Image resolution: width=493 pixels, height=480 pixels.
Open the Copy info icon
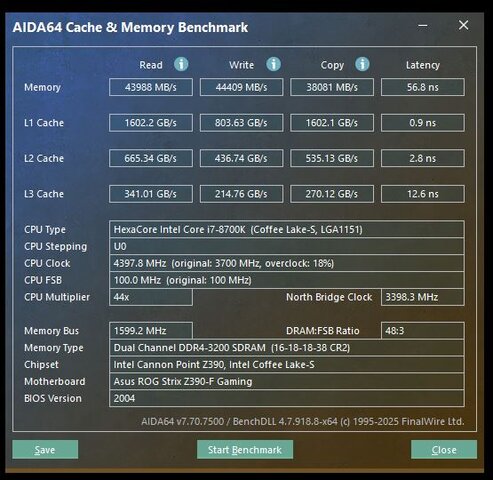[362, 64]
